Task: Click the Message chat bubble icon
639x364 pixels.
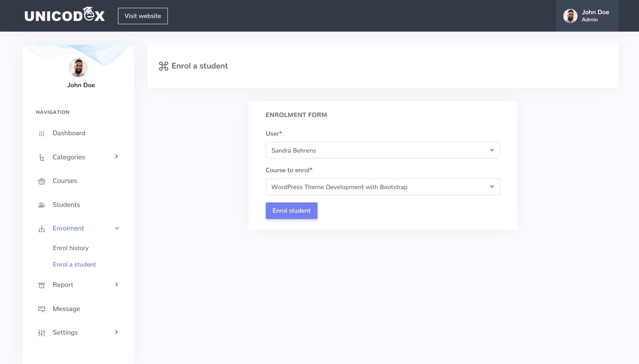Action: tap(41, 309)
